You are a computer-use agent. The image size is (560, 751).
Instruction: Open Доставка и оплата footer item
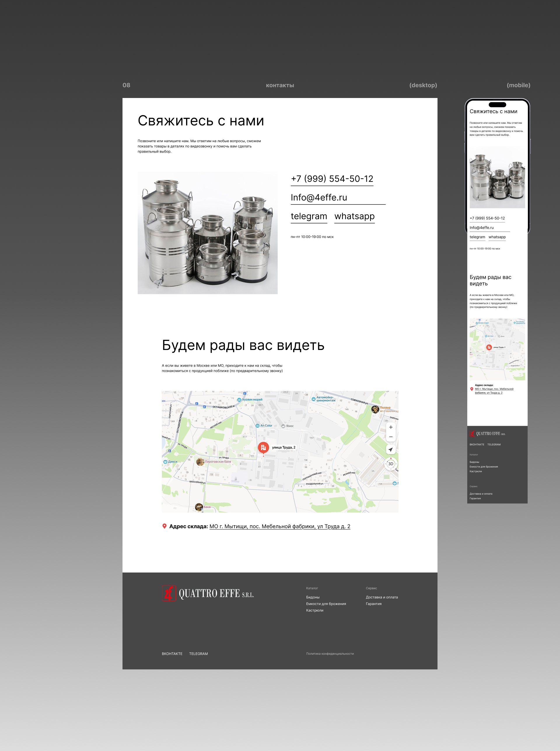pos(382,597)
